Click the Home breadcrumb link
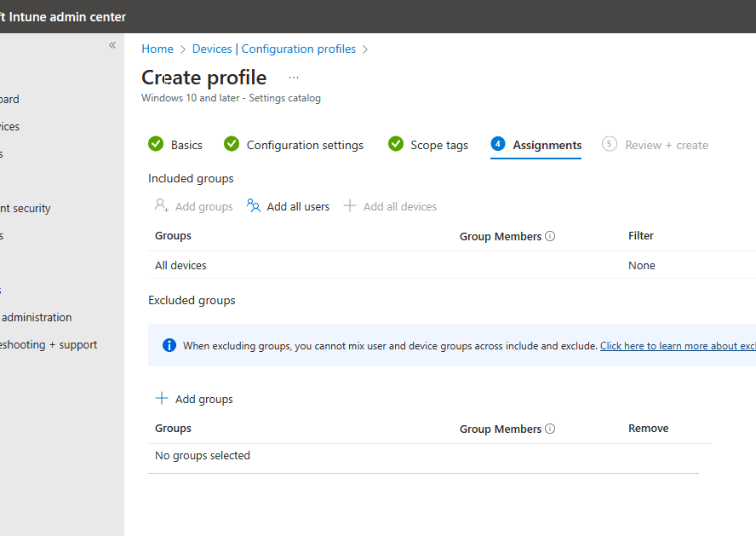 point(157,49)
